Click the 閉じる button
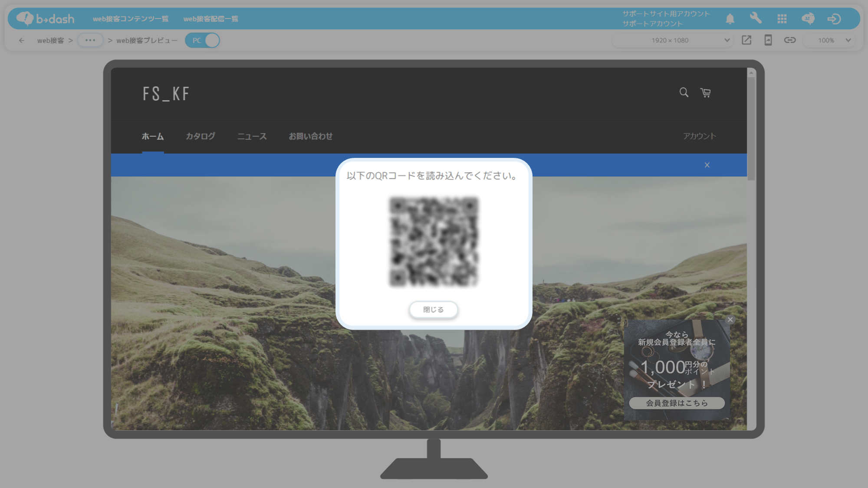The height and width of the screenshot is (488, 868). point(434,310)
